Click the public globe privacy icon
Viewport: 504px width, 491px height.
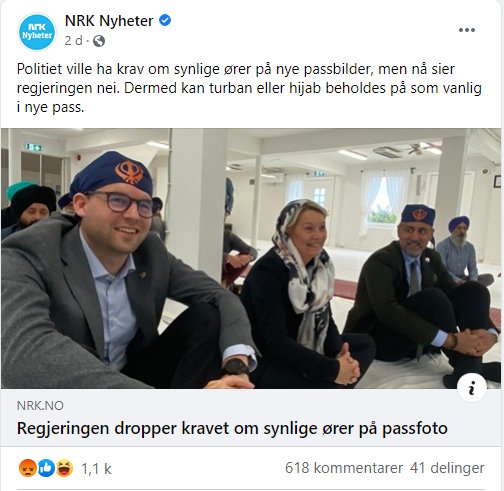click(99, 41)
